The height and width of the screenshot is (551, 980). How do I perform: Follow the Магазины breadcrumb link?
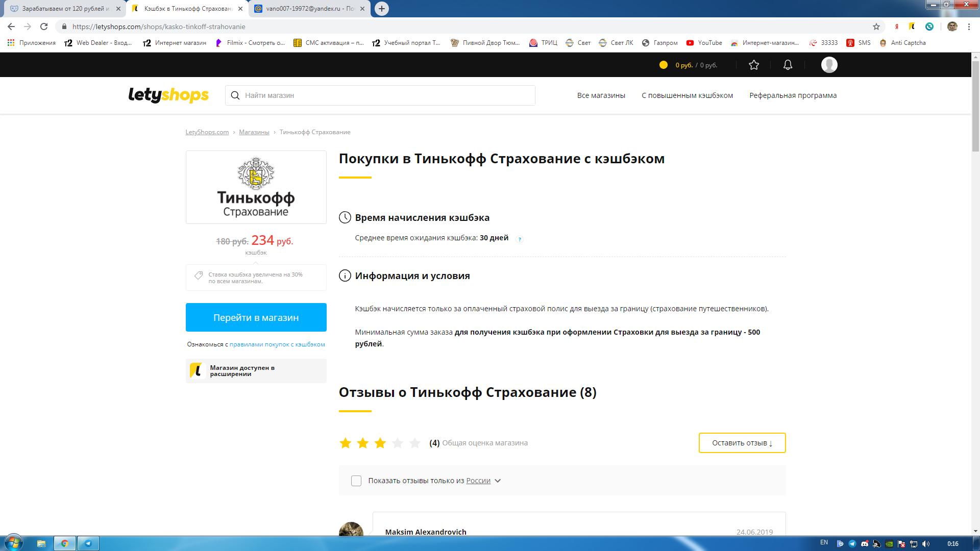point(254,132)
